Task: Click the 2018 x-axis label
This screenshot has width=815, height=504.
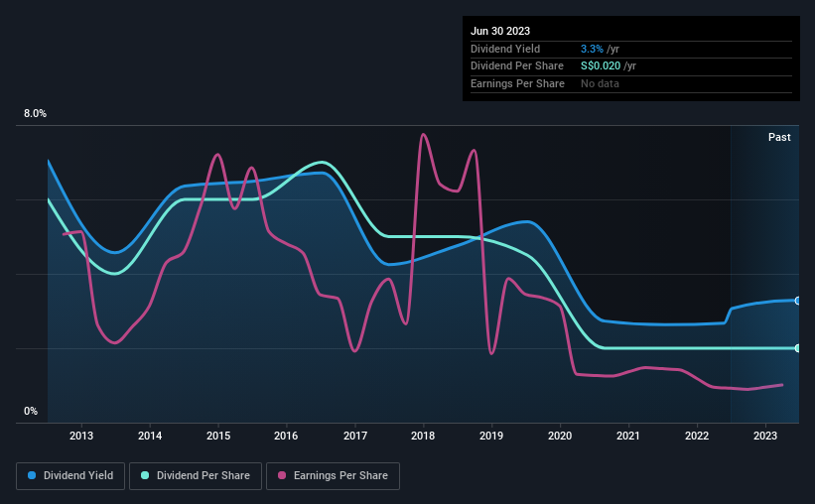Action: (x=423, y=436)
